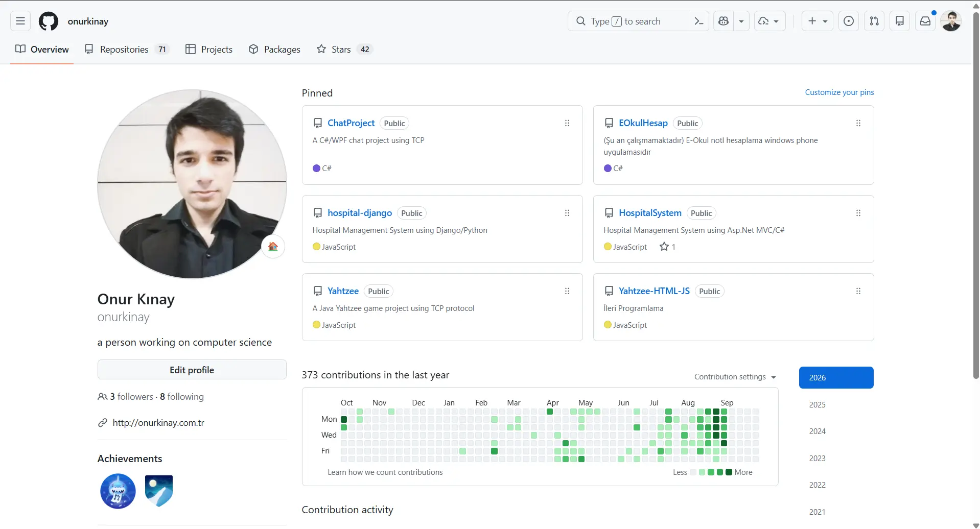This screenshot has width=980, height=529.
Task: Grab the Yahtzee-HTML-JS pin drag handle
Action: pos(858,291)
